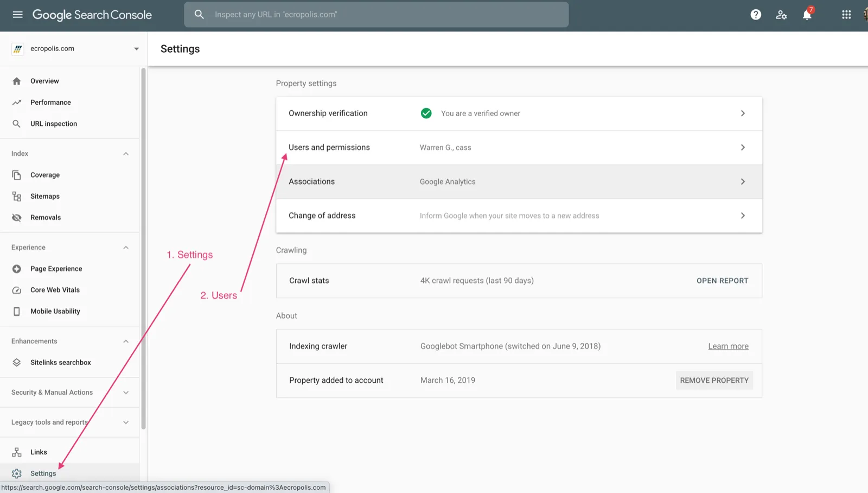Click the Ownership verification label
The height and width of the screenshot is (493, 868).
click(328, 113)
